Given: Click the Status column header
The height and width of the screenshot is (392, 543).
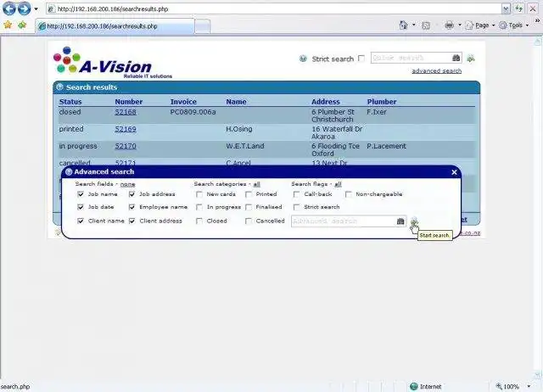Looking at the screenshot, I should click(70, 102).
